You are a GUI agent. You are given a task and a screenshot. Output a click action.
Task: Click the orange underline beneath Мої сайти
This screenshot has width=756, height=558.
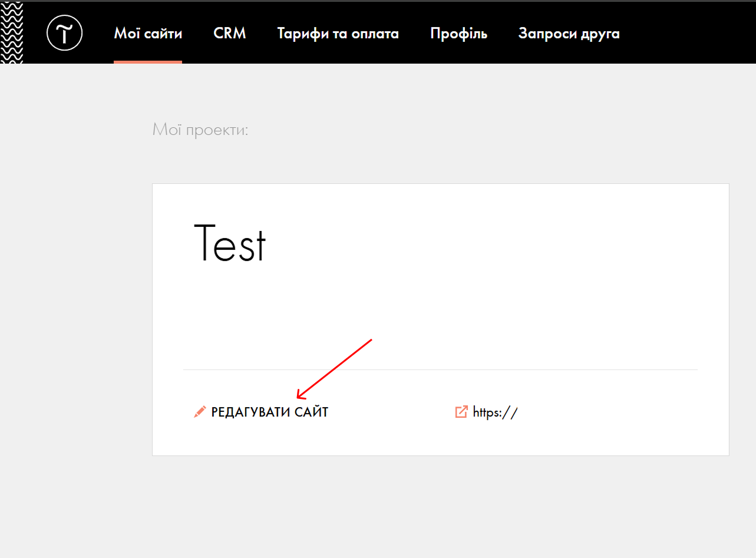(x=148, y=61)
